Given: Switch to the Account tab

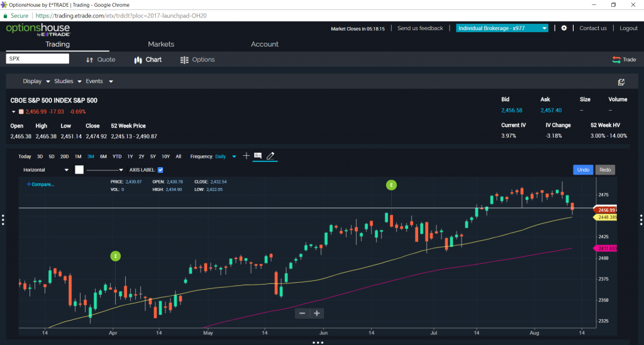Looking at the screenshot, I should 265,45.
